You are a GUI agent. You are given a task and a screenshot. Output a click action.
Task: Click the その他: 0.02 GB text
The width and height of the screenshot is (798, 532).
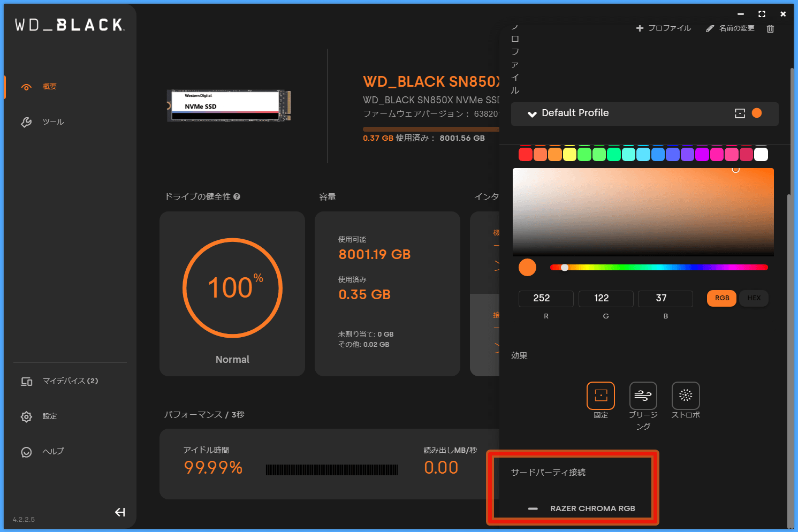pos(363,345)
